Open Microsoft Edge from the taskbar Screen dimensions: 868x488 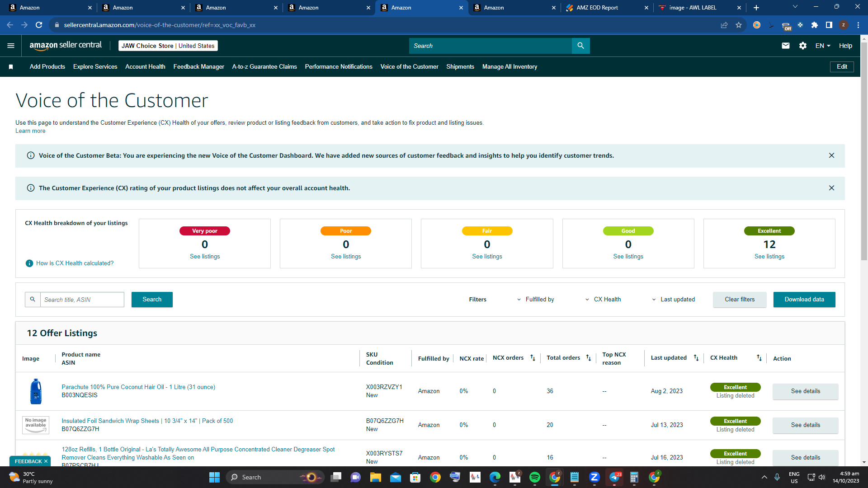[495, 477]
